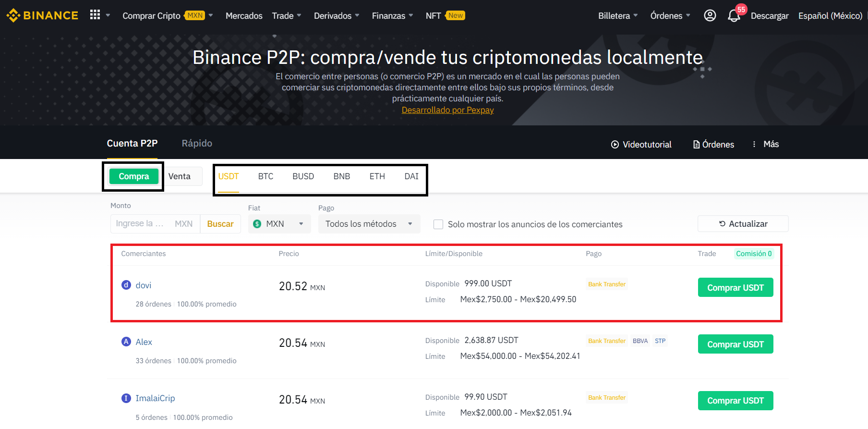
Task: Select the Compra tab
Action: click(134, 176)
